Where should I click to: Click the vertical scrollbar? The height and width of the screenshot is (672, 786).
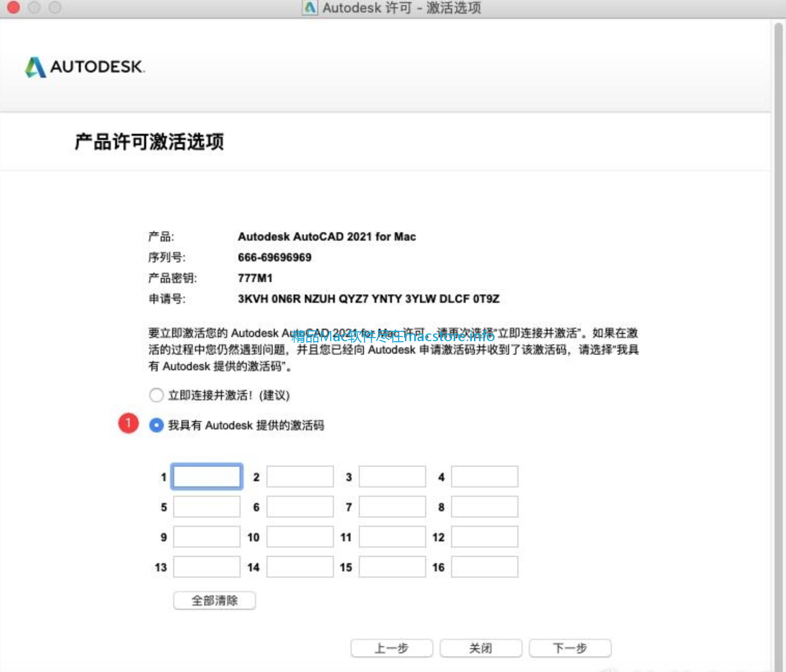pyautogui.click(x=778, y=346)
